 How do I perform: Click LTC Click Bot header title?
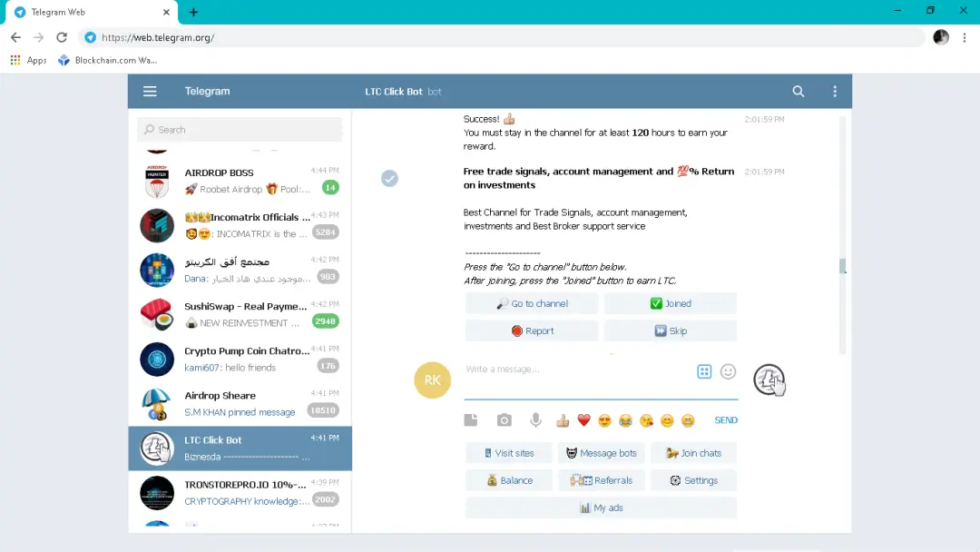pos(394,92)
